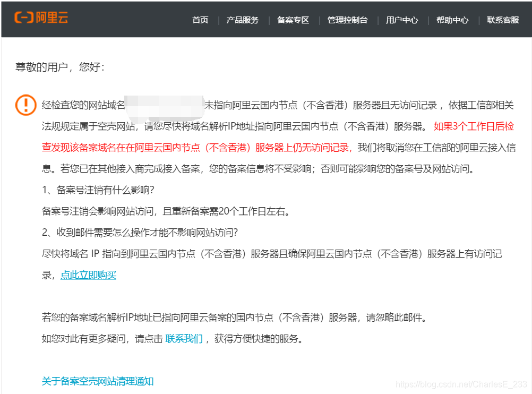
Task: Open the 产品服务 menu item
Action: [x=243, y=20]
